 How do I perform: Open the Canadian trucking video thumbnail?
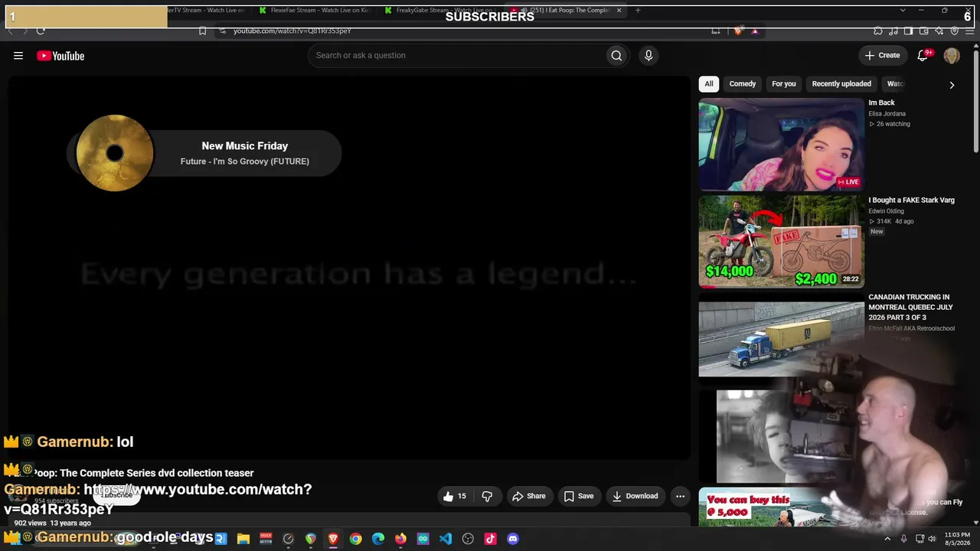(781, 339)
